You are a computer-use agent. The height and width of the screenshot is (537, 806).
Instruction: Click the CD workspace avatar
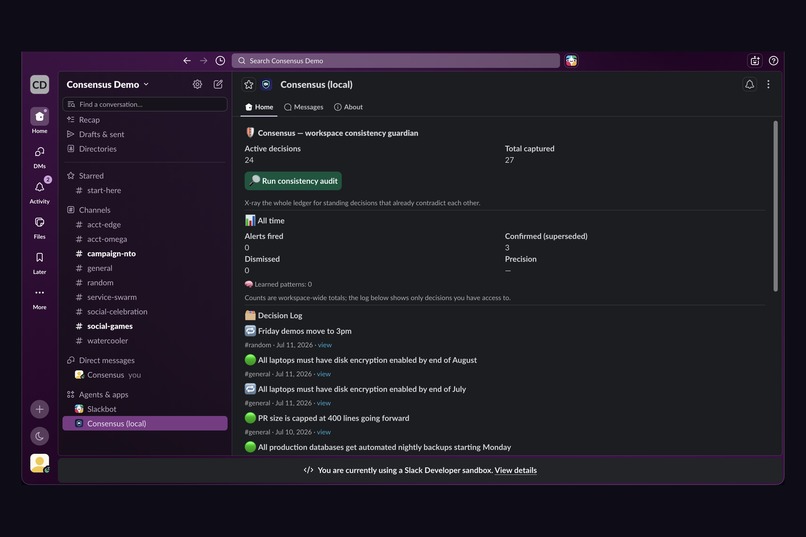(x=40, y=85)
